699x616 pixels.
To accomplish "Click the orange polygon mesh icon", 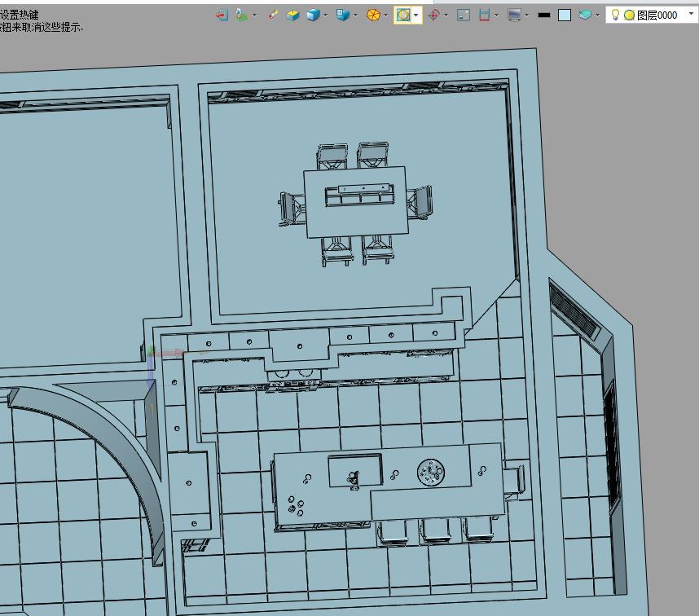I will (373, 15).
